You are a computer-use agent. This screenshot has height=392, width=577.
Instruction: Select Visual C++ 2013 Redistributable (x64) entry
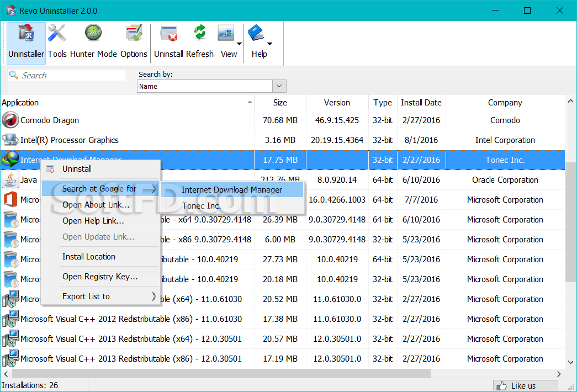(131, 339)
